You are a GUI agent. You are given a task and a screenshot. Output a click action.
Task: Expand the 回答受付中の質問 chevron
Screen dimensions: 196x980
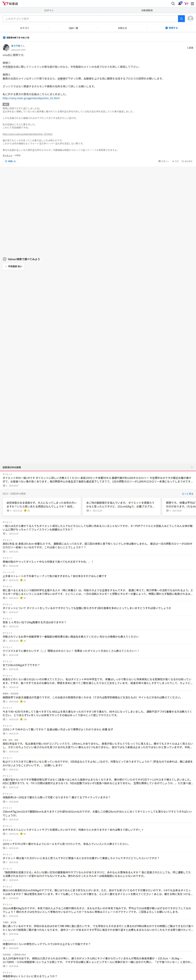(192, 467)
